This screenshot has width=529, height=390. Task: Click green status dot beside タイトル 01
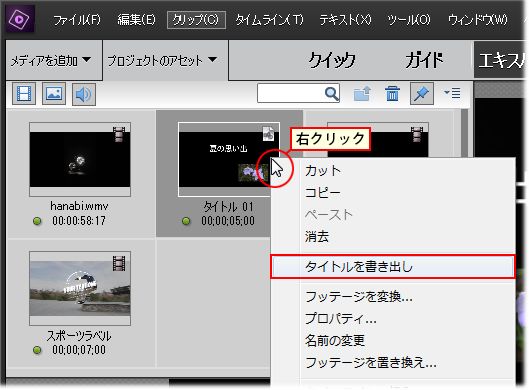point(186,221)
